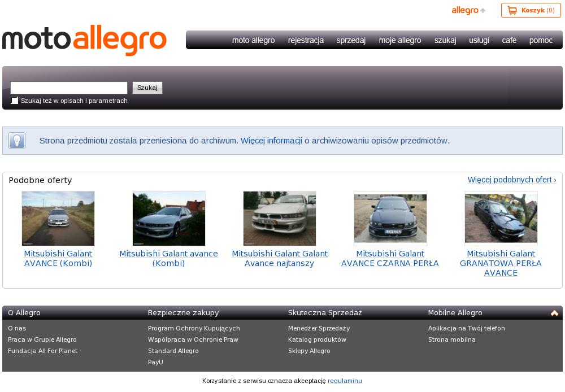
Task: Open the rejestracja menu item
Action: point(306,40)
